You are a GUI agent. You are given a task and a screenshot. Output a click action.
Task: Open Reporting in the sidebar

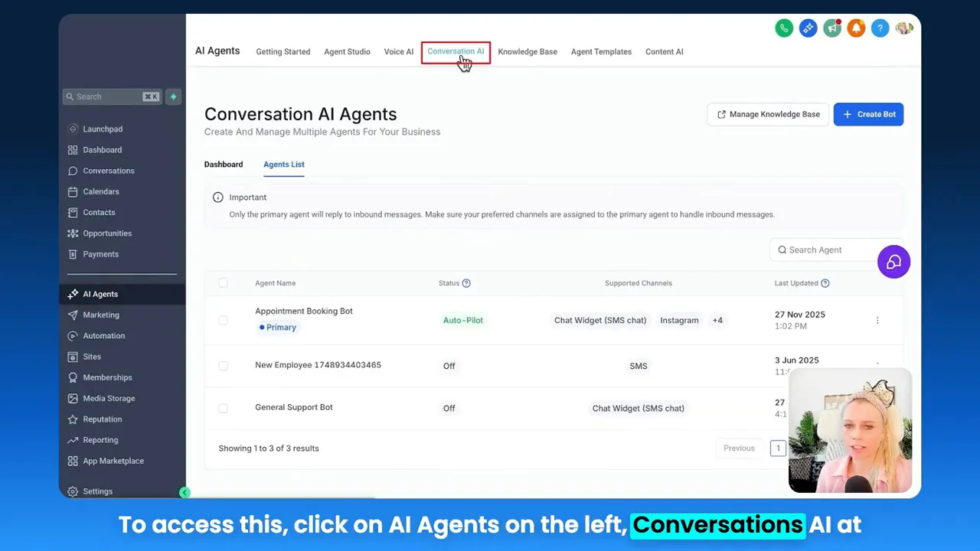coord(100,440)
